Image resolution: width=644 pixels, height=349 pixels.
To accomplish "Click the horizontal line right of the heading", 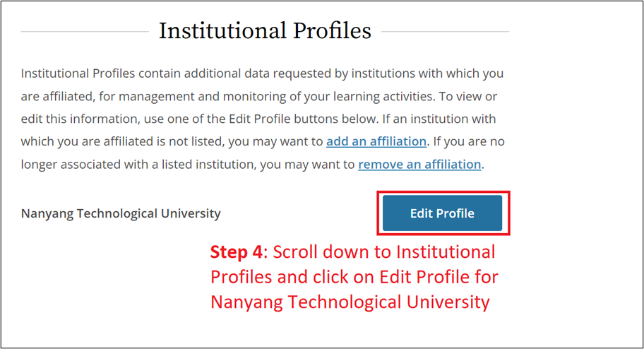I will 445,31.
